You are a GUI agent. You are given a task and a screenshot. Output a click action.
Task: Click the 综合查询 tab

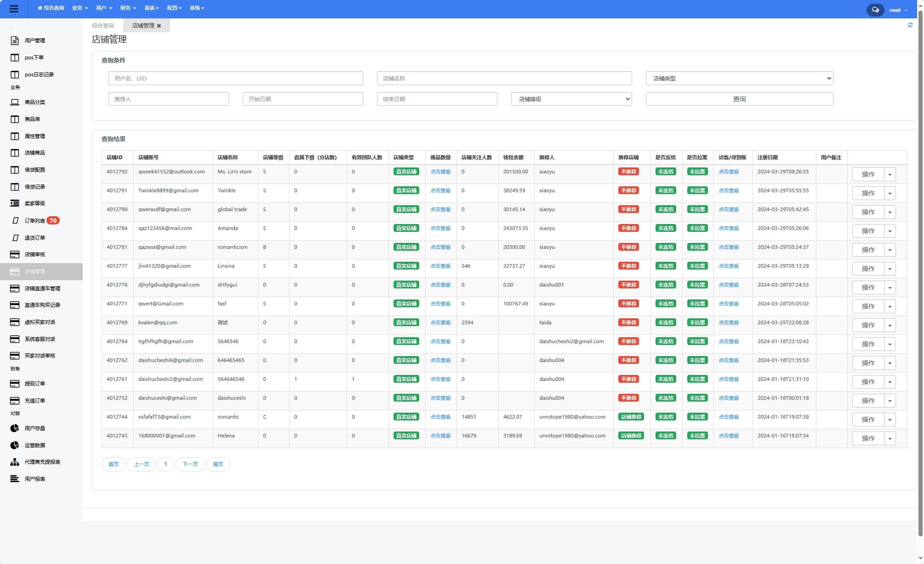click(103, 25)
